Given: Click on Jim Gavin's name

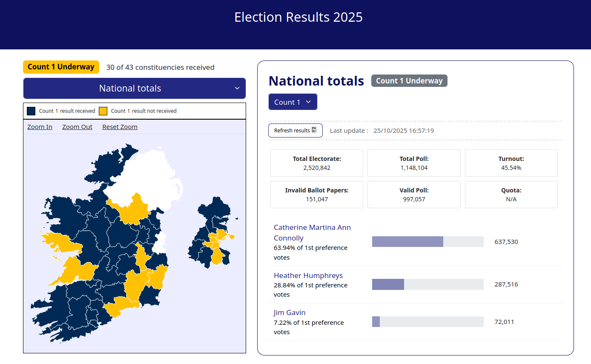Looking at the screenshot, I should pos(290,312).
